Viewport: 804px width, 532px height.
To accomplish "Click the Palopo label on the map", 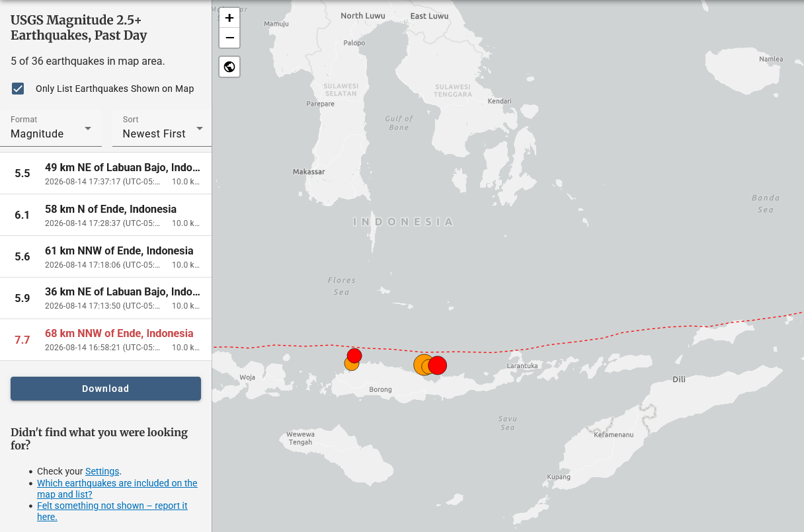I will 354,43.
